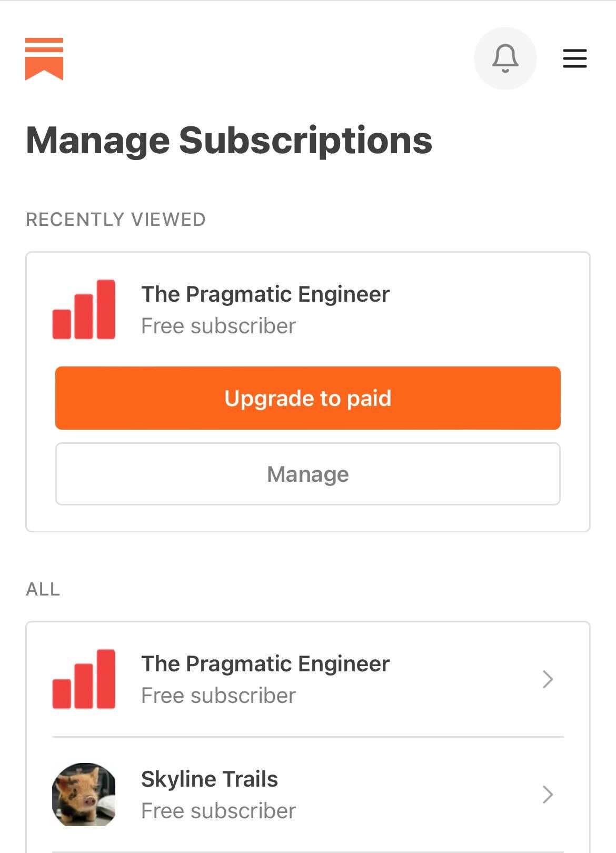This screenshot has height=853, width=616.
Task: Click the Skyline Trails pig avatar
Action: click(x=84, y=795)
